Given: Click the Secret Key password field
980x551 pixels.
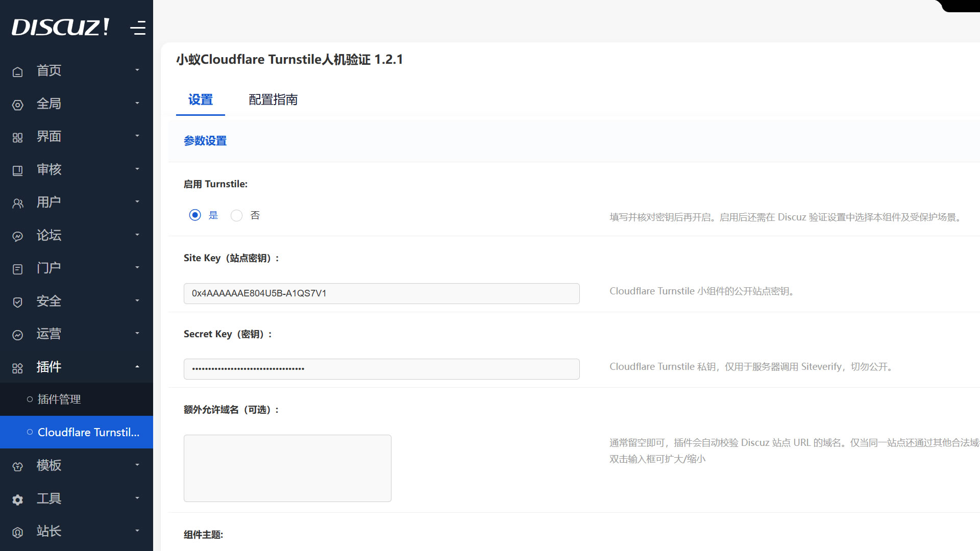Looking at the screenshot, I should click(x=381, y=369).
